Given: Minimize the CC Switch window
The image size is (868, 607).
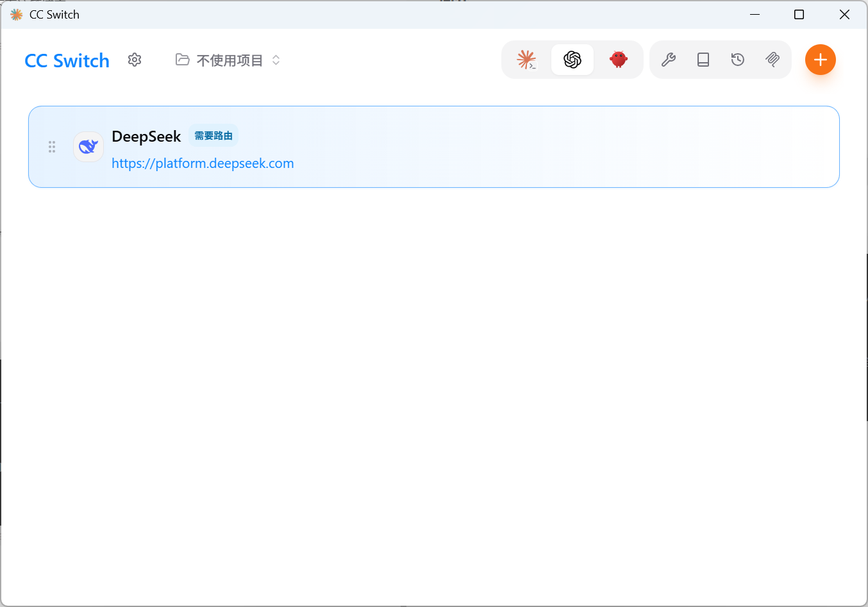Looking at the screenshot, I should coord(755,14).
